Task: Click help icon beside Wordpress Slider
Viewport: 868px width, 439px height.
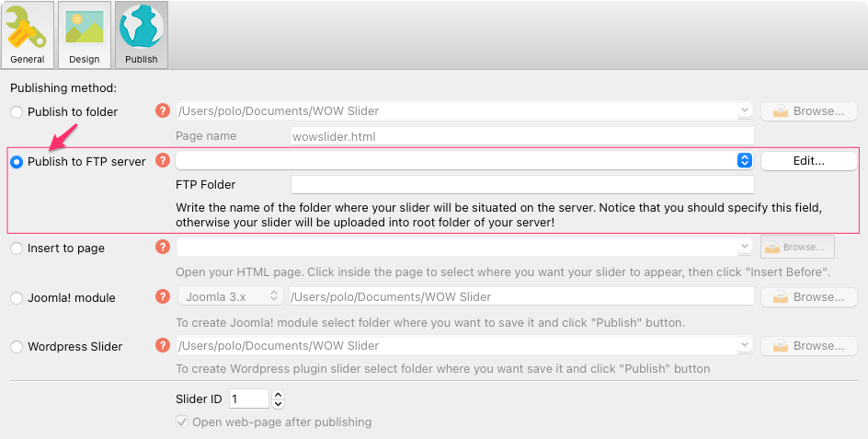Action: pyautogui.click(x=164, y=346)
